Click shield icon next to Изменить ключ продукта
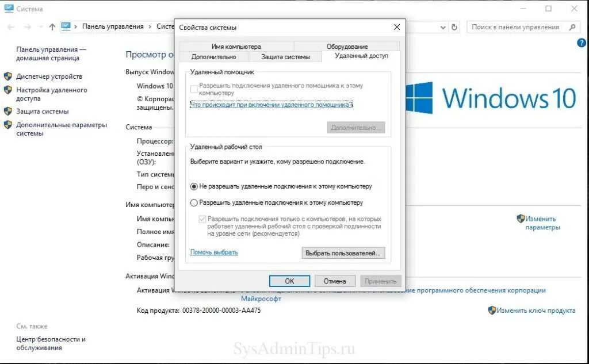This screenshot has height=364, width=589. coord(492,311)
